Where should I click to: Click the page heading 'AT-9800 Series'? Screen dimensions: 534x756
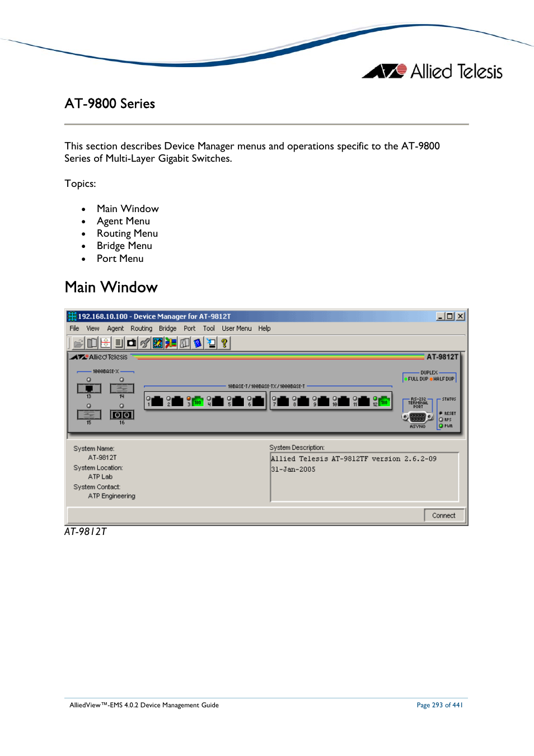click(110, 104)
